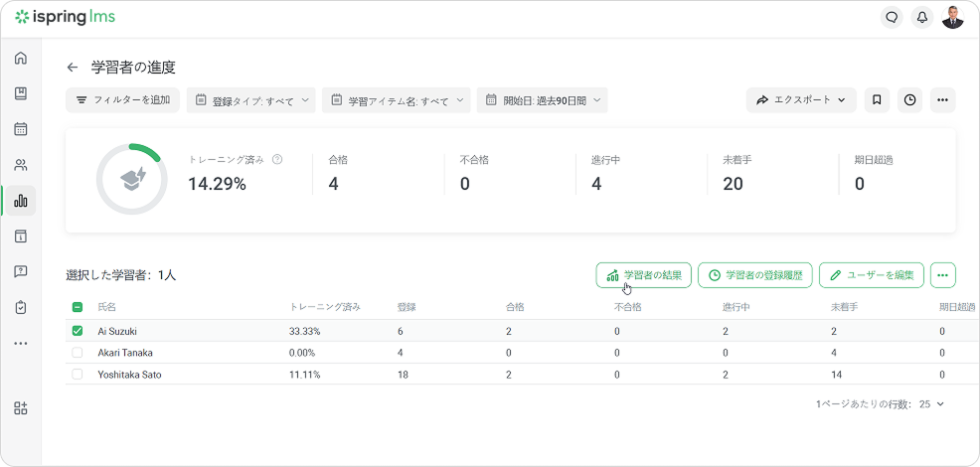Click the notification bell icon
The width and height of the screenshot is (980, 467).
(x=921, y=17)
